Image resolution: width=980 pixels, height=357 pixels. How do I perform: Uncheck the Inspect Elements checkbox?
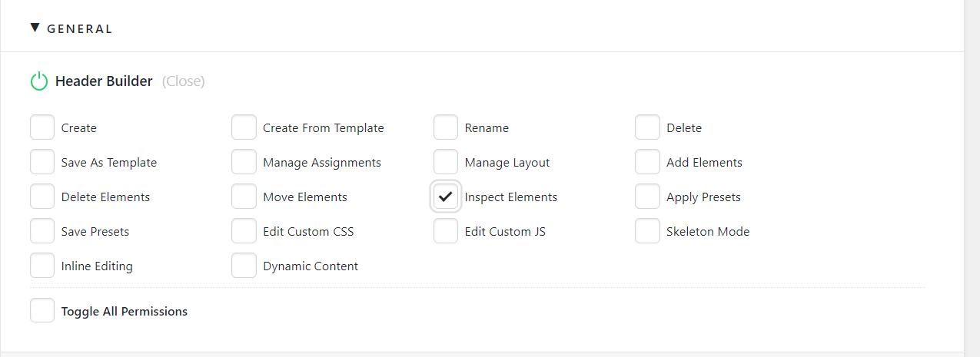446,197
